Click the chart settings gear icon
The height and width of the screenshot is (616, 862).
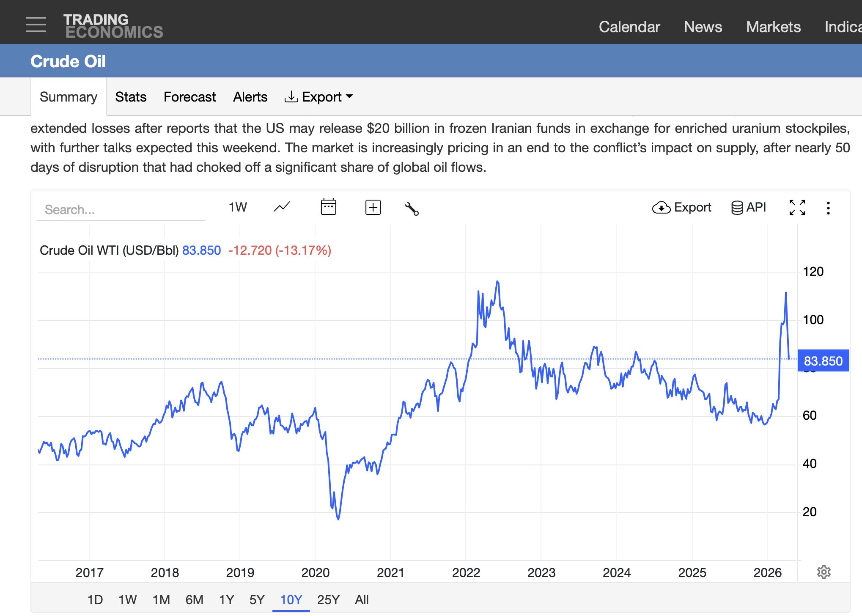[x=824, y=572]
